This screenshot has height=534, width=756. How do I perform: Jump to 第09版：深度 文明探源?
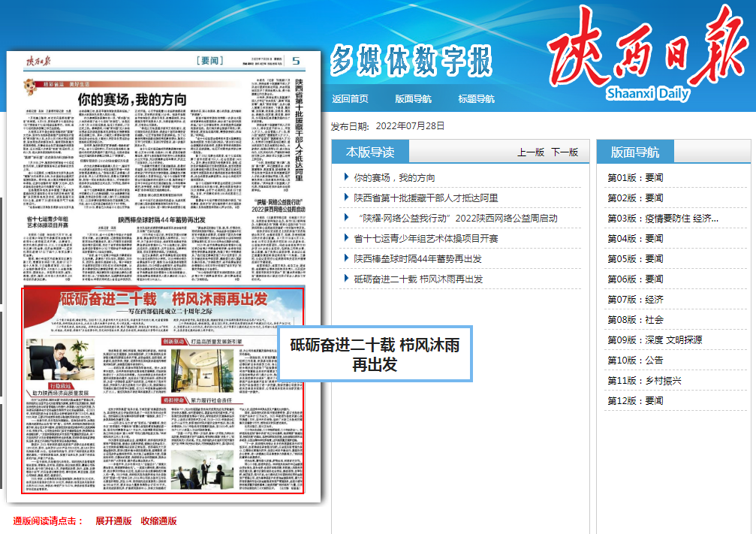tap(655, 340)
